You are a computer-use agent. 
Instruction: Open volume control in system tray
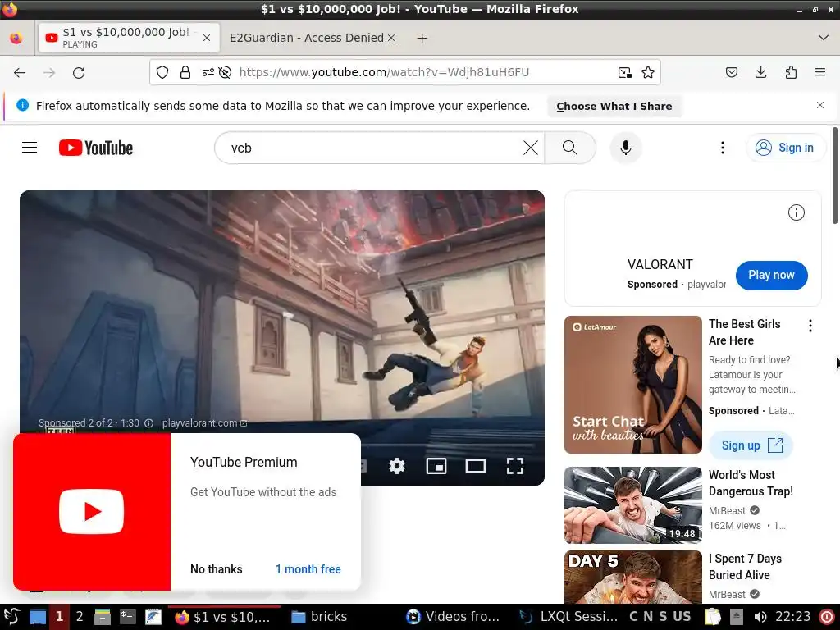pyautogui.click(x=760, y=617)
